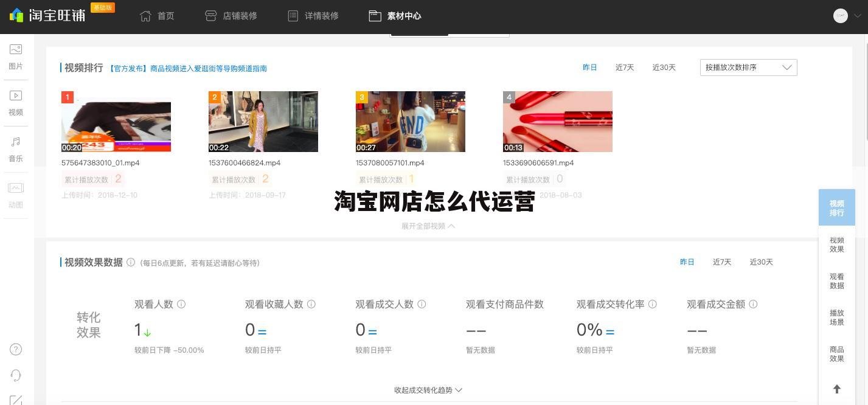Click info icon next to 观看成交转化率

tap(653, 304)
